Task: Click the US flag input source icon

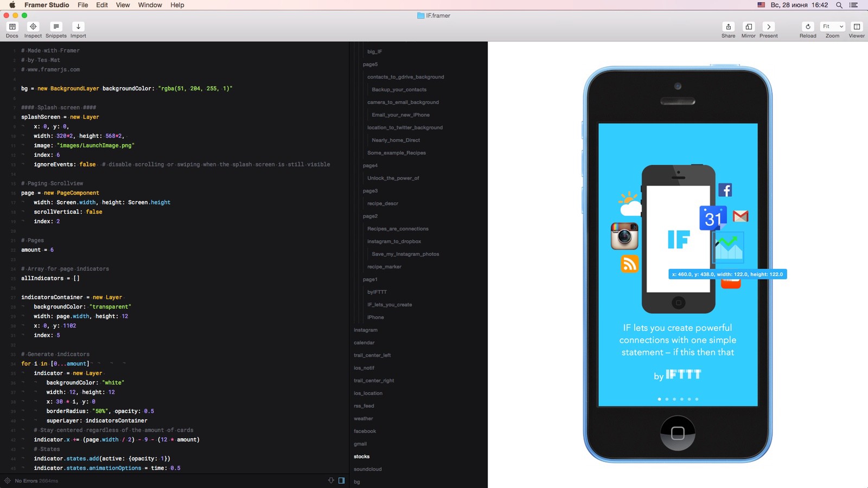Action: pos(761,5)
